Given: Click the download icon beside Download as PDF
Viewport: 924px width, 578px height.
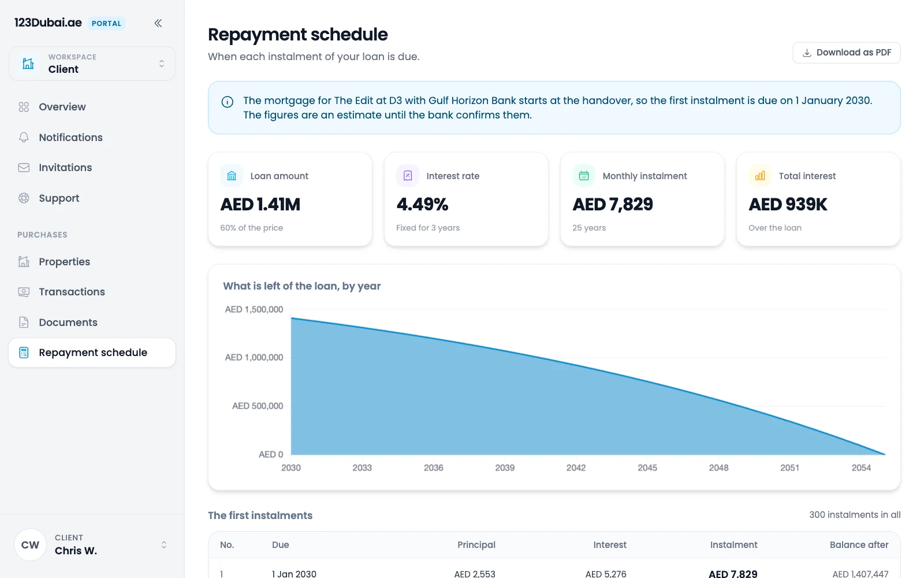Looking at the screenshot, I should (807, 53).
